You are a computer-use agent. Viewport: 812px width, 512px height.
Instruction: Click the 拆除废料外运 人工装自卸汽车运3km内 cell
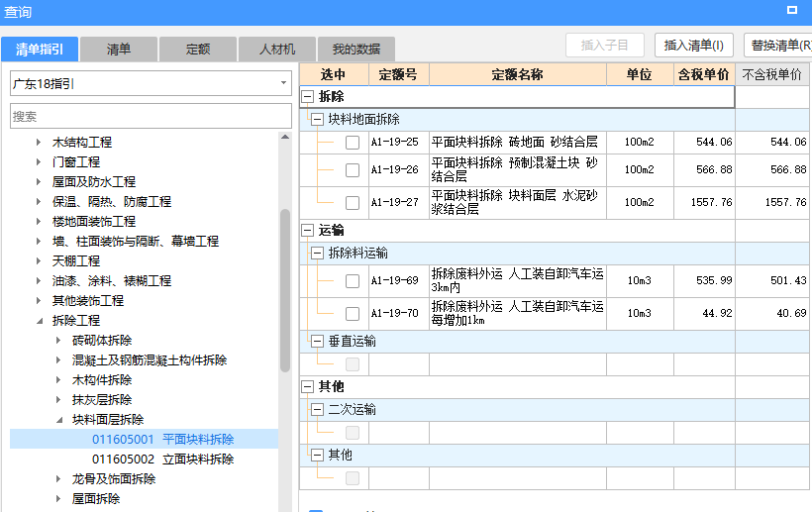(518, 280)
